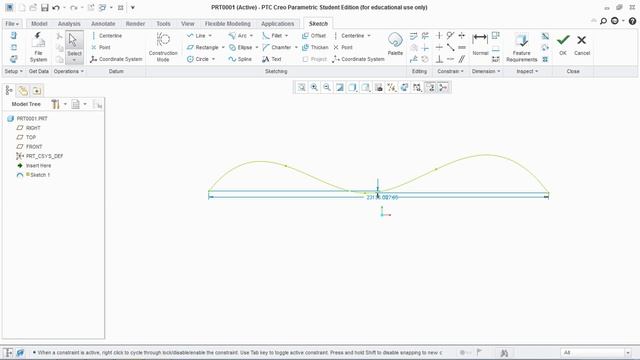640x360 pixels.
Task: Expand the Line tool dropdown arrow
Action: (210, 36)
